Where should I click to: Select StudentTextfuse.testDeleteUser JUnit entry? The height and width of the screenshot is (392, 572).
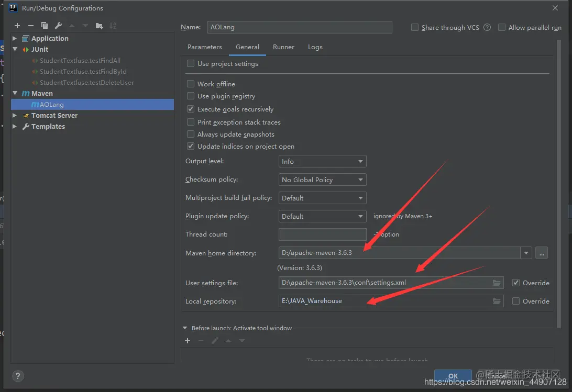(87, 82)
